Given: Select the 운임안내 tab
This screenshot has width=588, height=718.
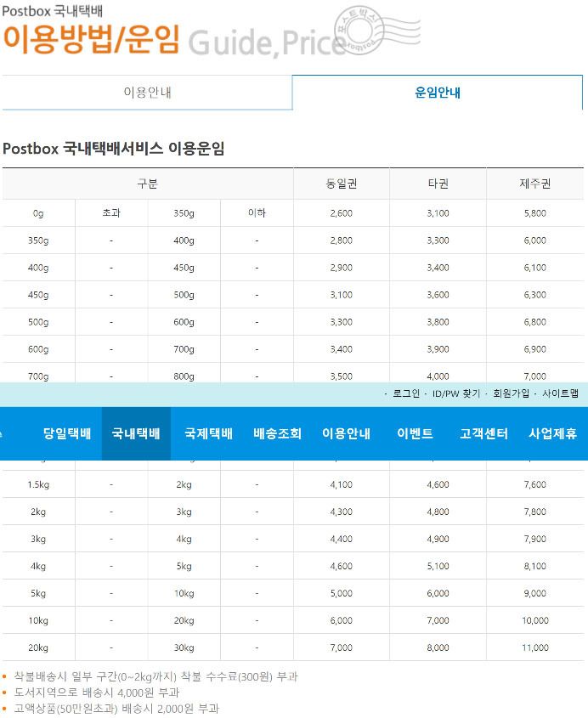Looking at the screenshot, I should tap(438, 93).
